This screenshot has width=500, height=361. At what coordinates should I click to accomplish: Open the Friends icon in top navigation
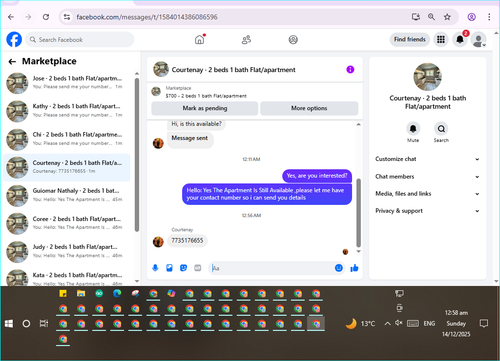coord(246,40)
